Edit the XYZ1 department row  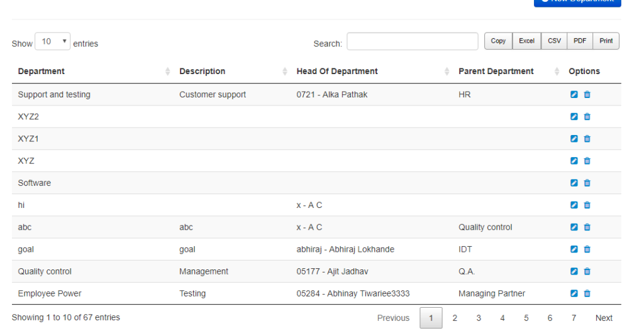click(574, 139)
